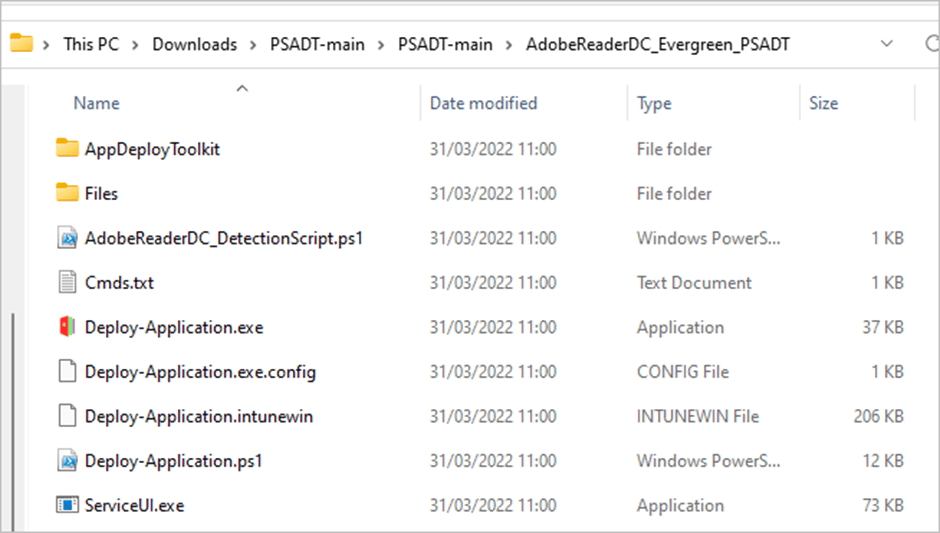The width and height of the screenshot is (940, 533).
Task: Click the date modified of ServiceUI.exe
Action: coord(493,505)
